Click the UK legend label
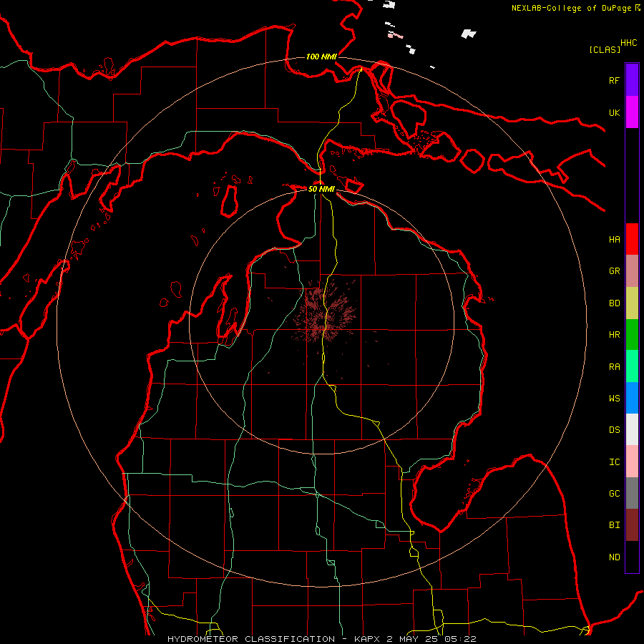Viewport: 644px width, 644px height. tap(614, 113)
